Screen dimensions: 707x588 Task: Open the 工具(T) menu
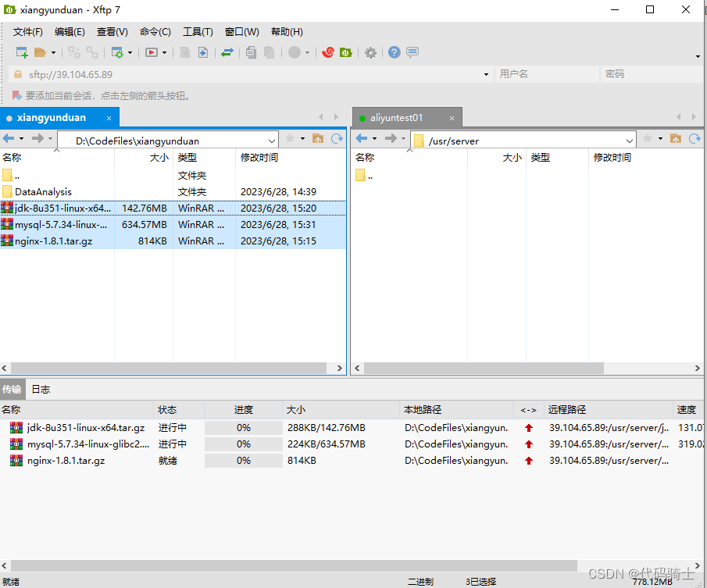pos(197,31)
